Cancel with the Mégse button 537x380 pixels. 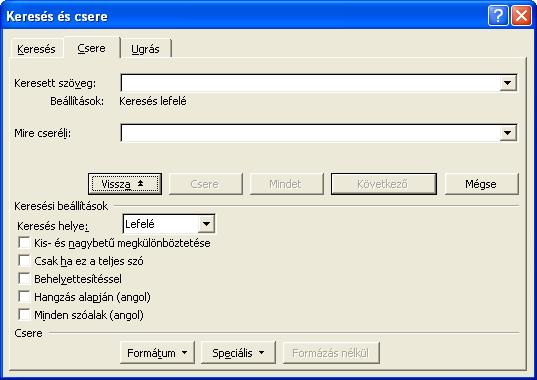click(482, 184)
